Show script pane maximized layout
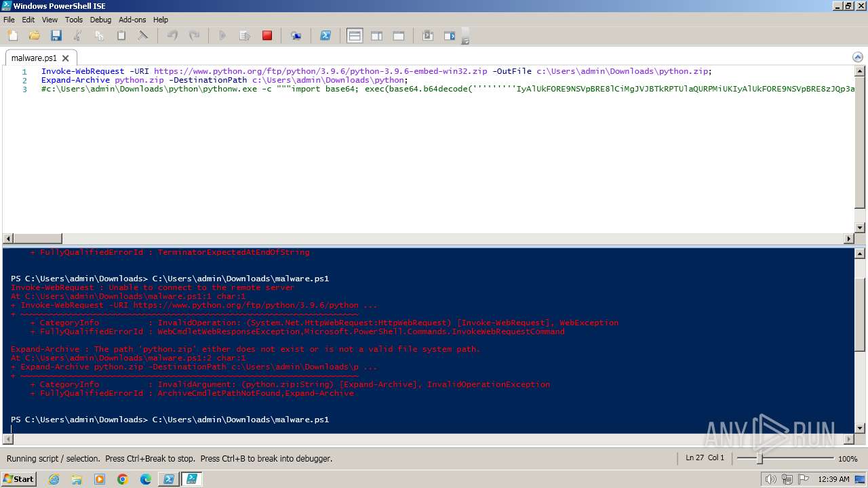The height and width of the screenshot is (488, 868). [x=399, y=35]
